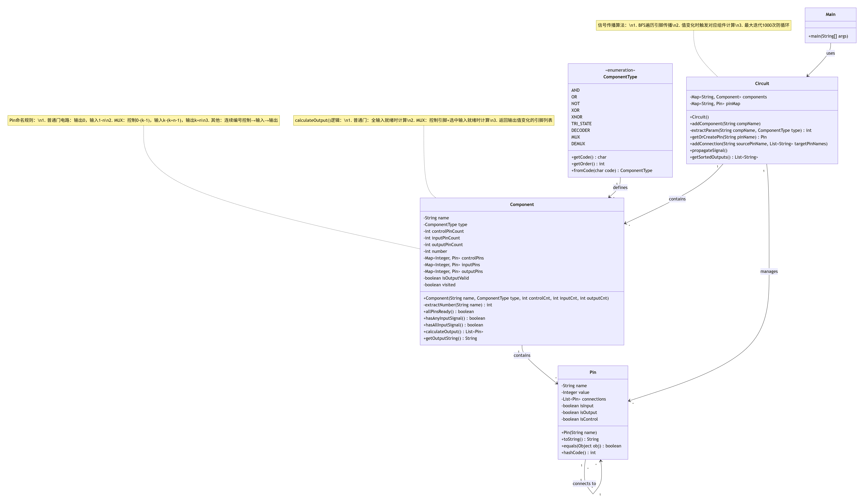Click the +calculateOutput() : List<Pin> method
The height and width of the screenshot is (504, 864).
[x=453, y=332]
